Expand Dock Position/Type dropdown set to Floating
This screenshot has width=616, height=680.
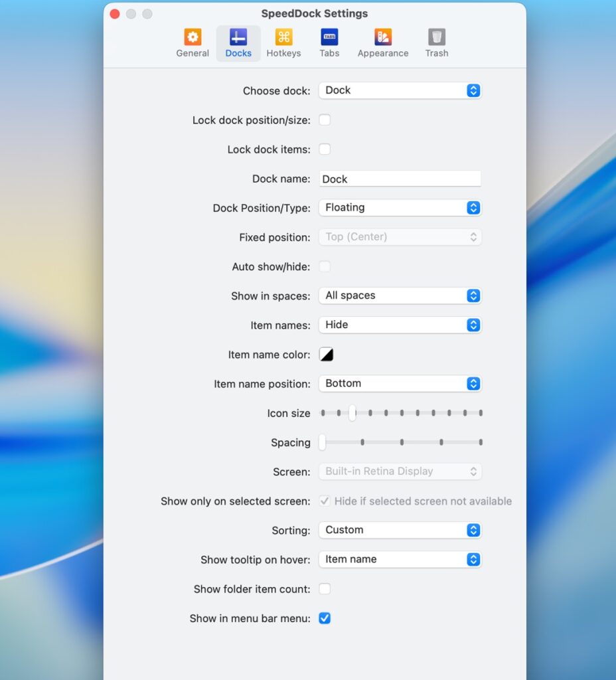coord(400,208)
